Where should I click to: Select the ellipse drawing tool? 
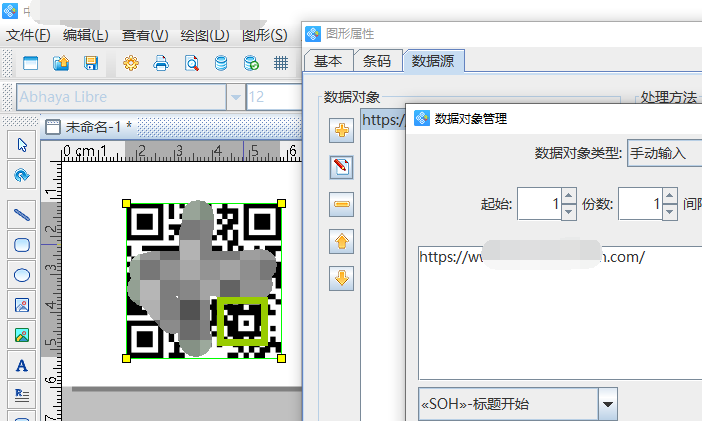(22, 275)
